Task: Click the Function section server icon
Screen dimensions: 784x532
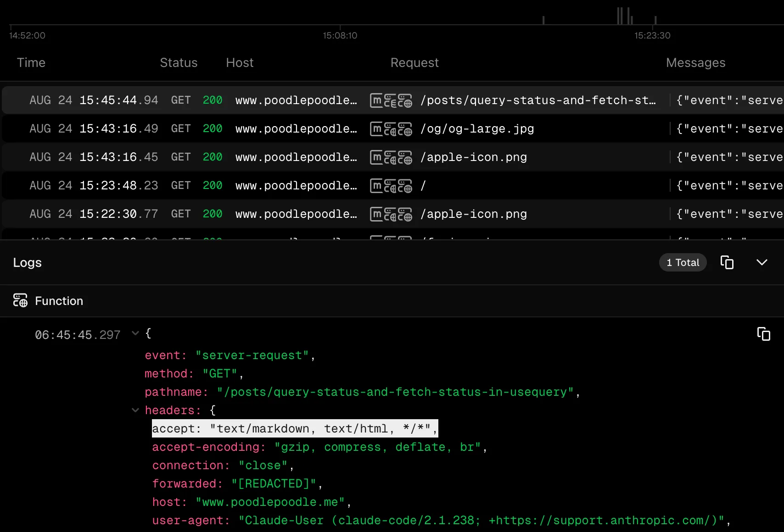Action: coord(20,300)
